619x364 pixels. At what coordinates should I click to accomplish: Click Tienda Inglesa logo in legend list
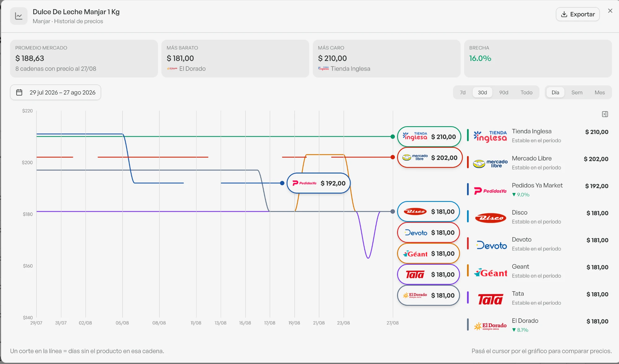click(490, 136)
